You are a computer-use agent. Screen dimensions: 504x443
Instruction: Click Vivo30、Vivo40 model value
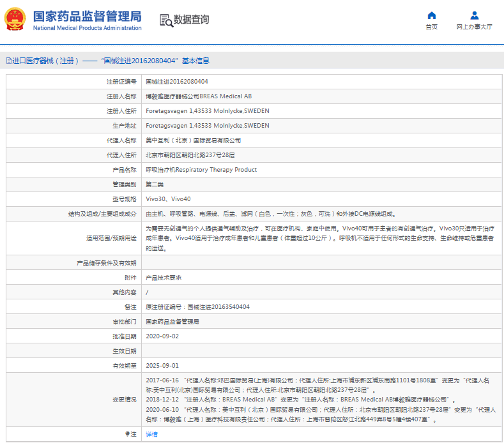coord(168,199)
